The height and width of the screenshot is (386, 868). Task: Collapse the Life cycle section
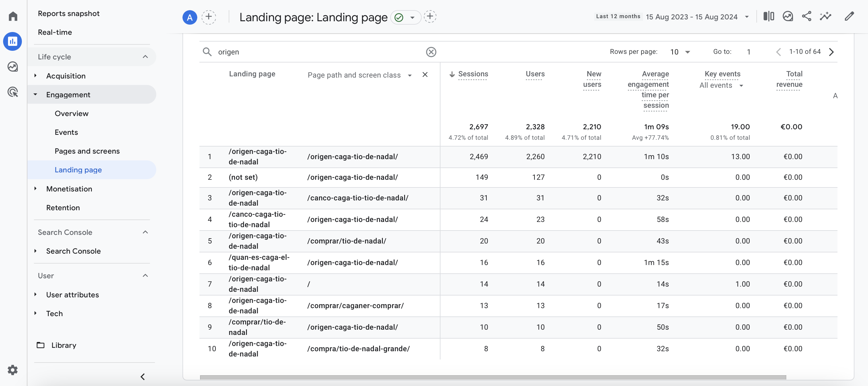coord(145,57)
